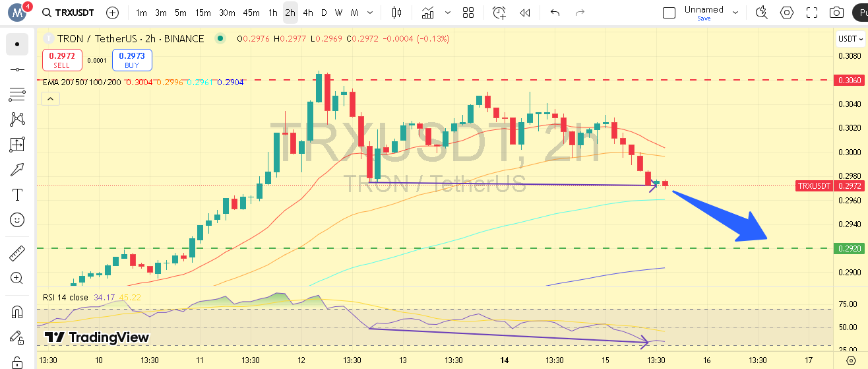Open time axis settings gear icon

pyautogui.click(x=852, y=360)
